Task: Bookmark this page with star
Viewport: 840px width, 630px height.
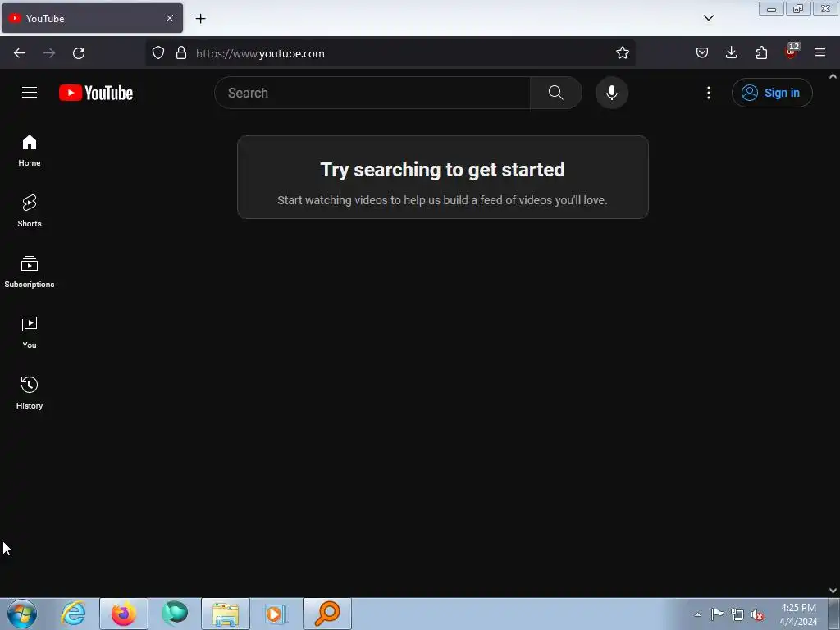Action: pos(622,53)
